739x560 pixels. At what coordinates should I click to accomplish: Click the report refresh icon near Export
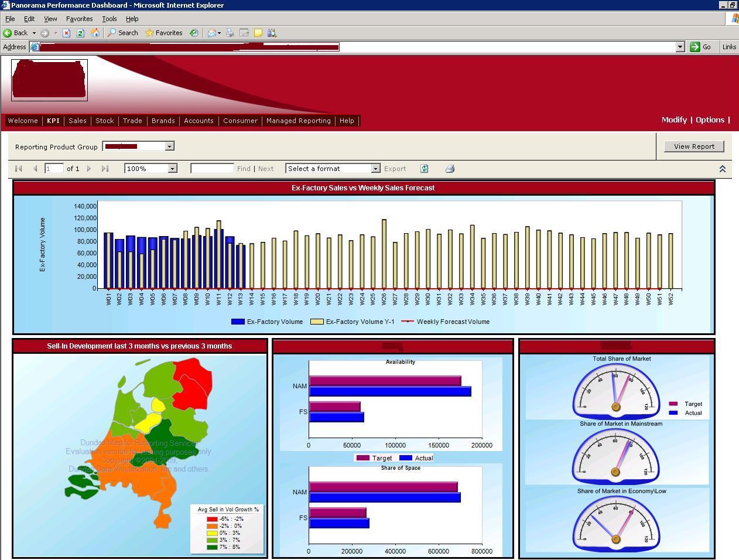[x=425, y=169]
